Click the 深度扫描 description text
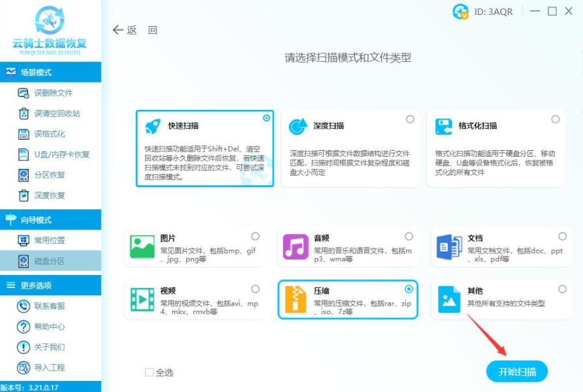Viewport: 583px width, 392px height. (349, 163)
